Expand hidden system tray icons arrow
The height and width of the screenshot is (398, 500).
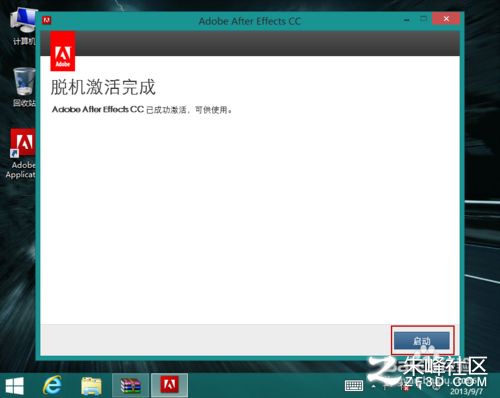pyautogui.click(x=374, y=387)
